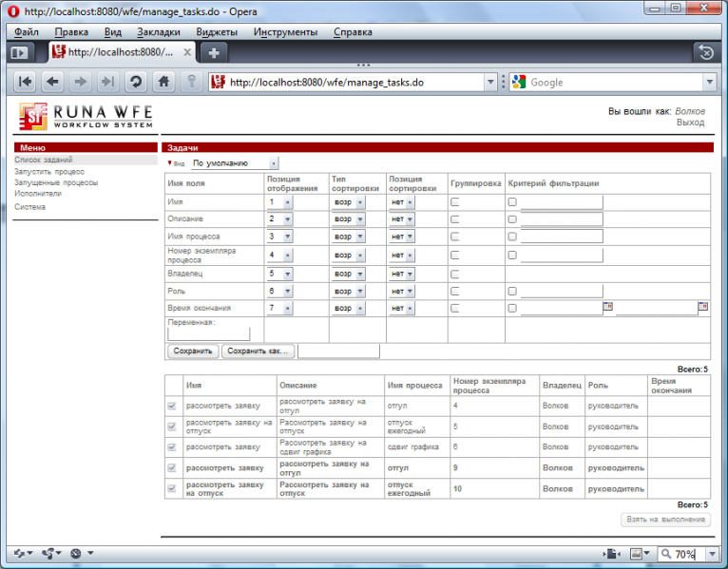The width and height of the screenshot is (728, 569).
Task: Open the Вид menu
Action: [x=113, y=32]
